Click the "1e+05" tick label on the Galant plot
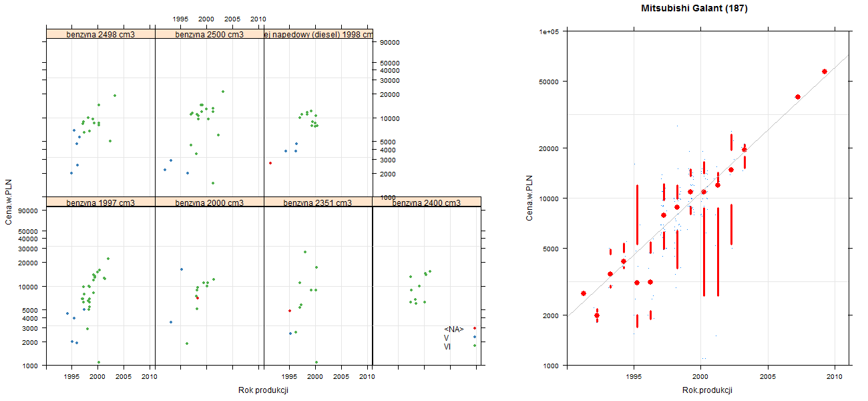The height and width of the screenshot is (401, 868). (x=550, y=31)
